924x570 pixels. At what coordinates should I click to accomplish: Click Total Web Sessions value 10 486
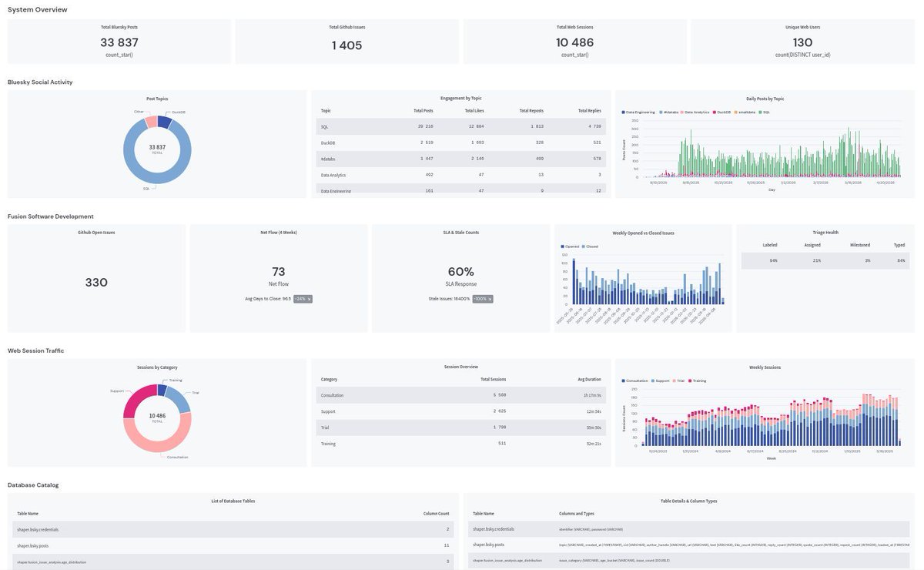point(574,42)
